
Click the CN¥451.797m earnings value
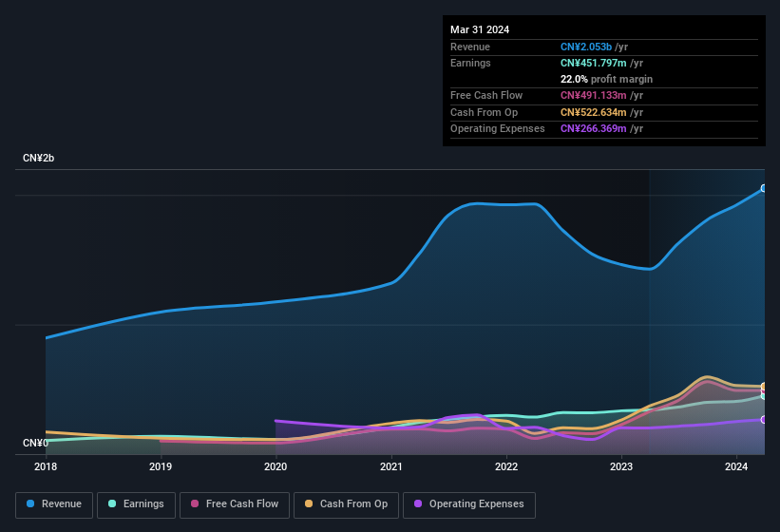coord(594,63)
